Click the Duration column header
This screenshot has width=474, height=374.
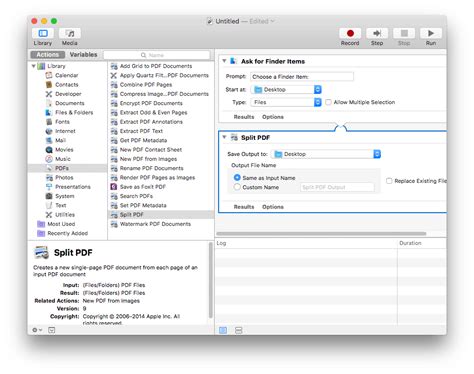point(422,243)
